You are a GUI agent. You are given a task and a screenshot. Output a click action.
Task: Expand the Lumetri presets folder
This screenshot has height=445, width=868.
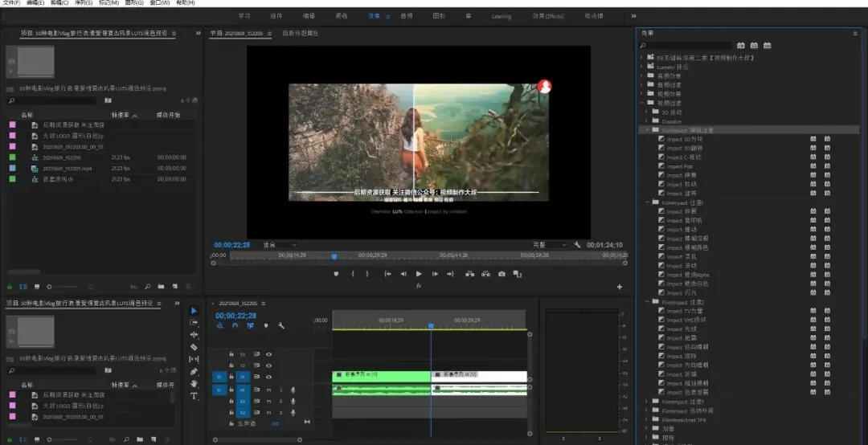[641, 67]
